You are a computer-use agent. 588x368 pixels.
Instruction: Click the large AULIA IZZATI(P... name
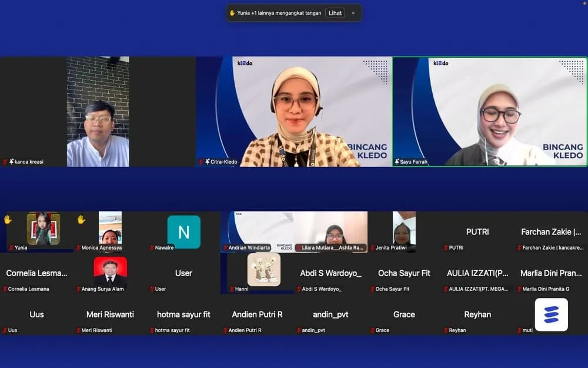tap(477, 273)
